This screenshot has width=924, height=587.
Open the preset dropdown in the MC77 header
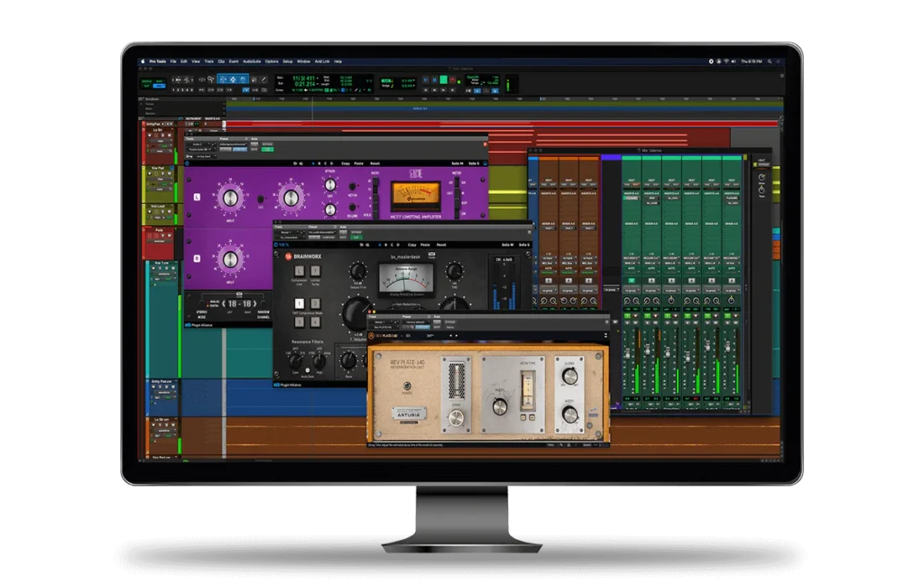pos(233,143)
